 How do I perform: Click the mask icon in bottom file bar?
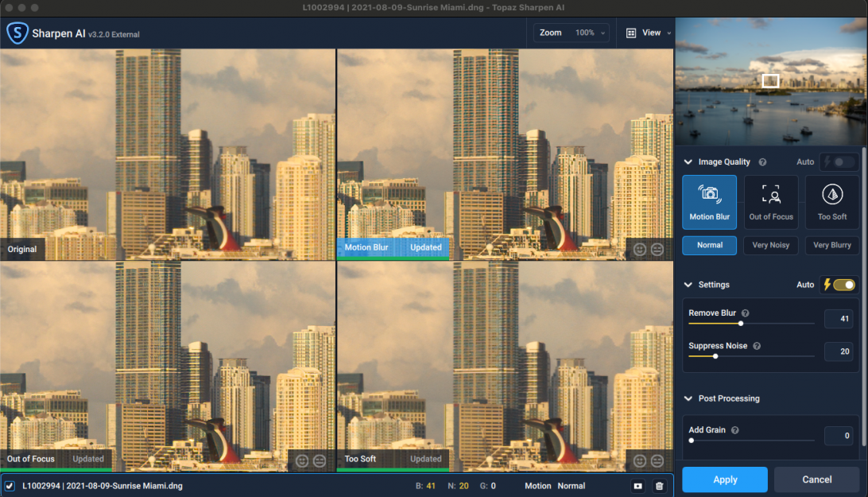tap(637, 486)
